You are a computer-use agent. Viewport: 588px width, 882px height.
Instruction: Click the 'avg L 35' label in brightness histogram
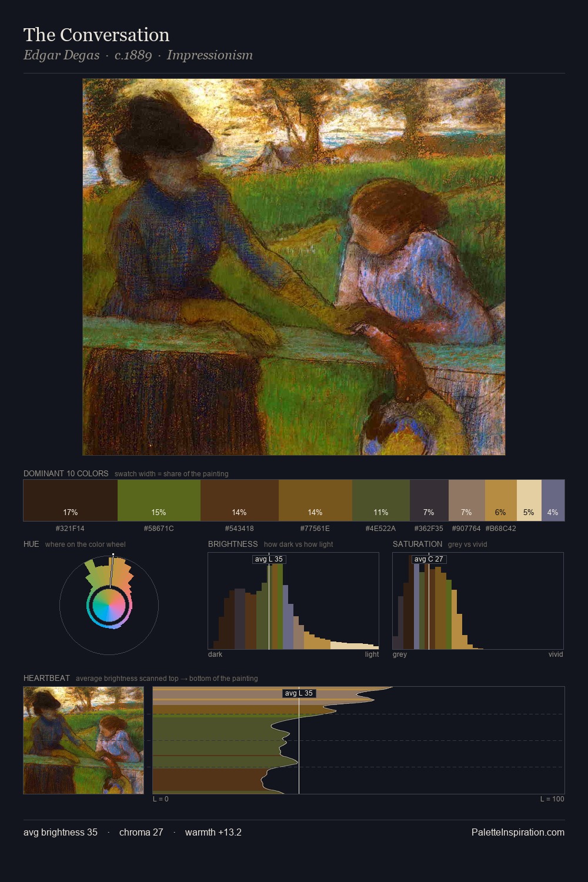point(269,559)
